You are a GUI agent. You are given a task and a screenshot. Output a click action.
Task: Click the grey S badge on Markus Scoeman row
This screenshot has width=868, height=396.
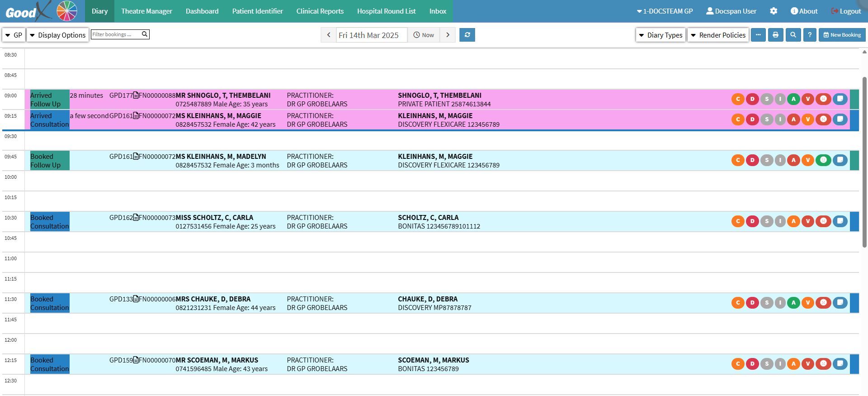766,364
